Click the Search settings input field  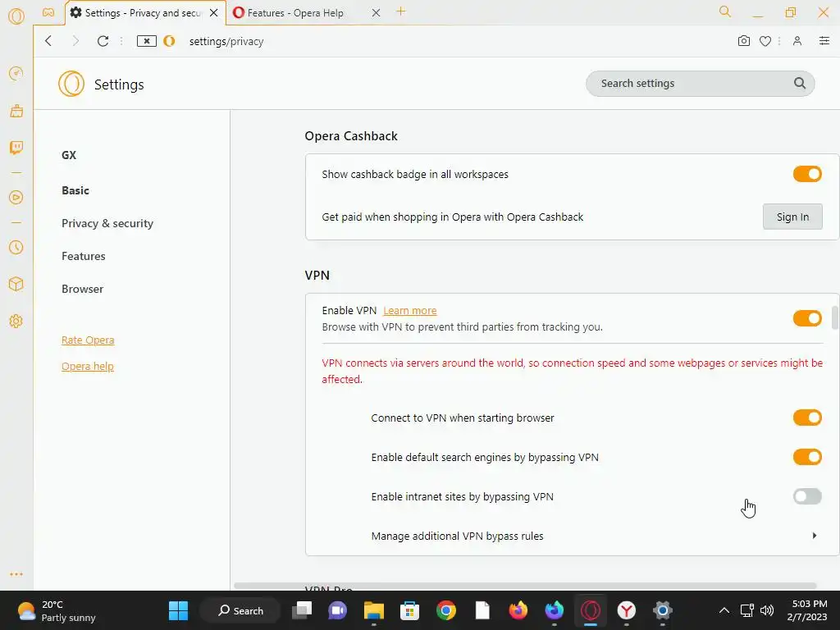[x=700, y=84]
